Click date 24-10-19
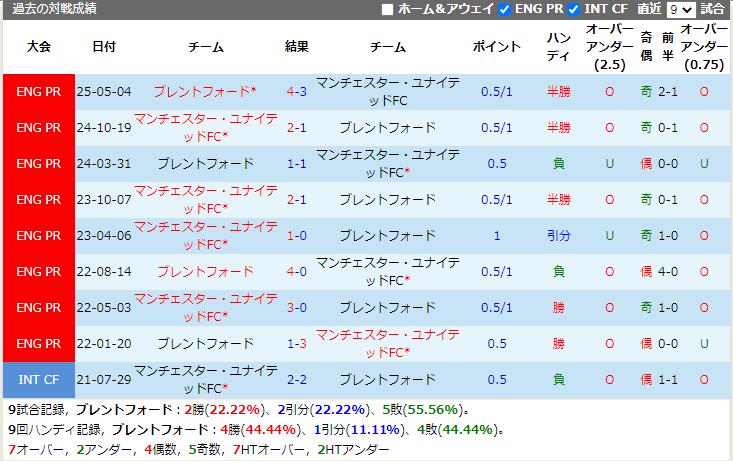This screenshot has height=461, width=733. tap(104, 128)
